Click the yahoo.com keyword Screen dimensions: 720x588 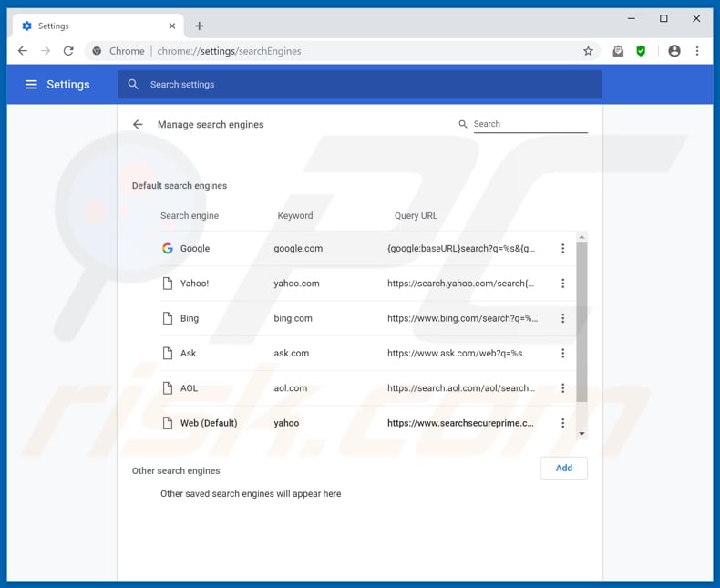(x=296, y=284)
